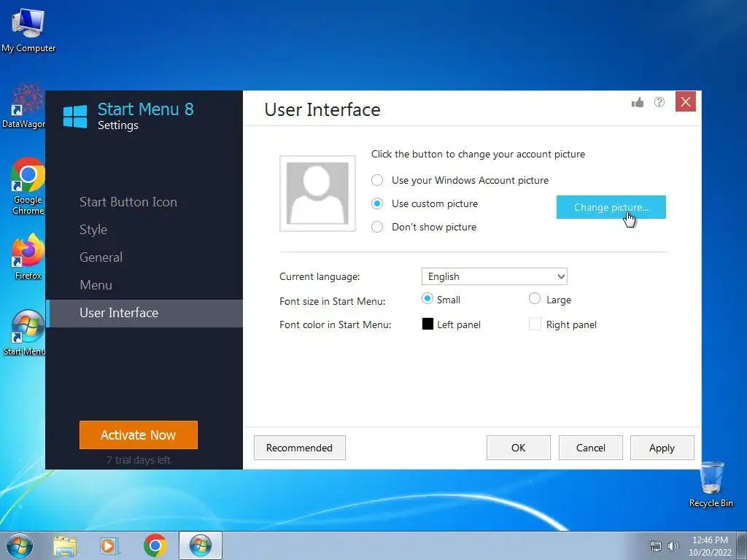
Task: Click the Apply button
Action: (x=662, y=448)
